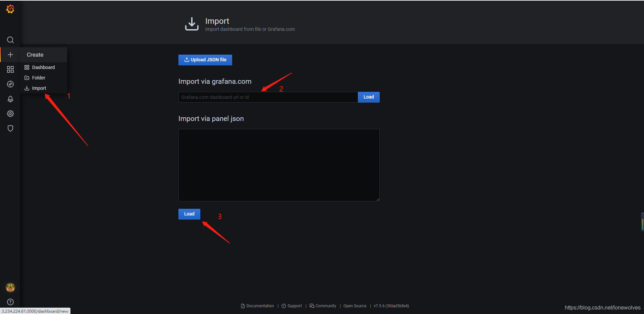644x314 pixels.
Task: Open the Help question mark icon
Action: 10,302
